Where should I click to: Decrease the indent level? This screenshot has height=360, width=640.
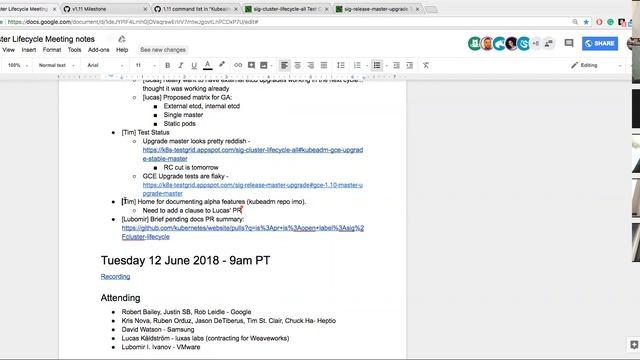click(x=396, y=65)
